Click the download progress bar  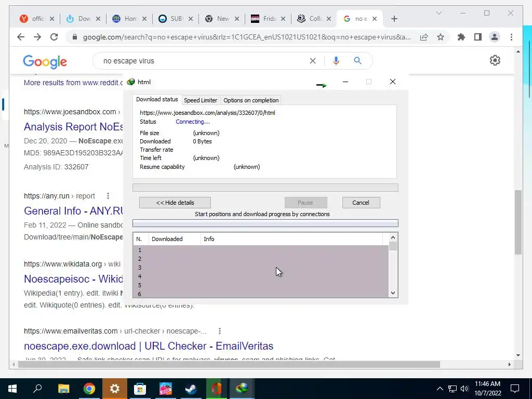pyautogui.click(x=265, y=188)
